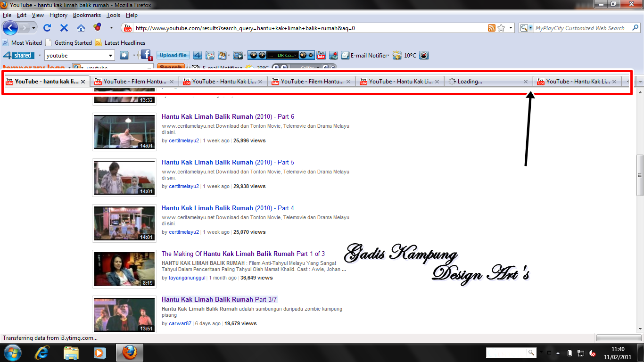
Task: Click the Part 5 video thumbnail
Action: click(x=124, y=178)
